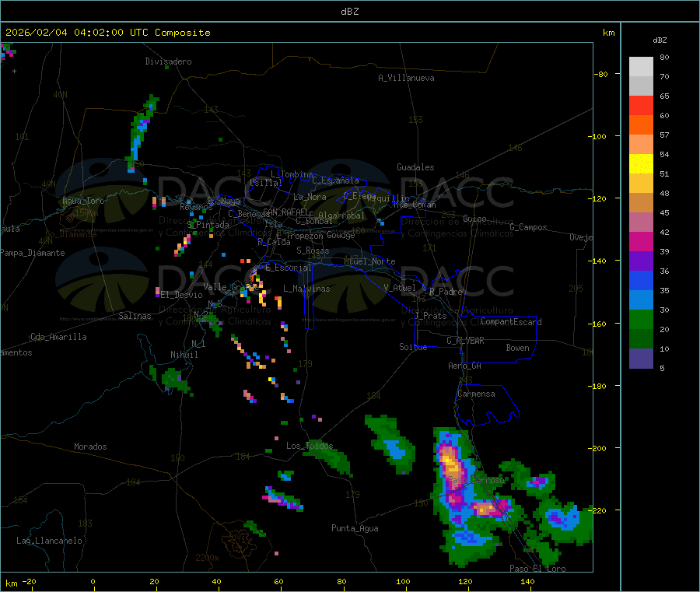Image resolution: width=700 pixels, height=592 pixels.
Task: Click the -200 km y-axis tick
Action: [597, 448]
